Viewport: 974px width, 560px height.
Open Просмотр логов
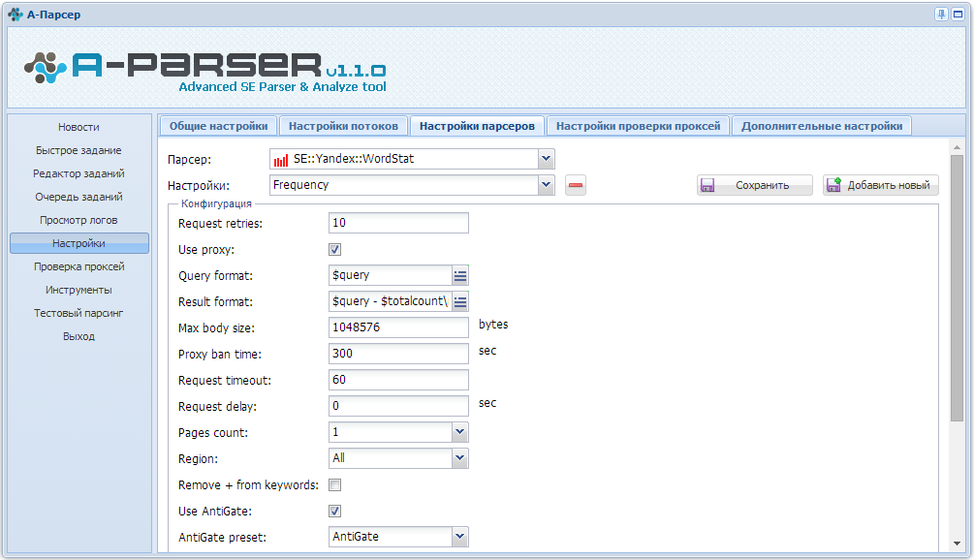79,220
